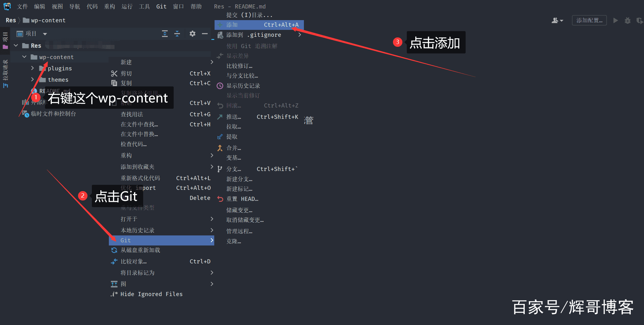Click the collapse all icon in project panel
The image size is (644, 325).
tap(177, 34)
